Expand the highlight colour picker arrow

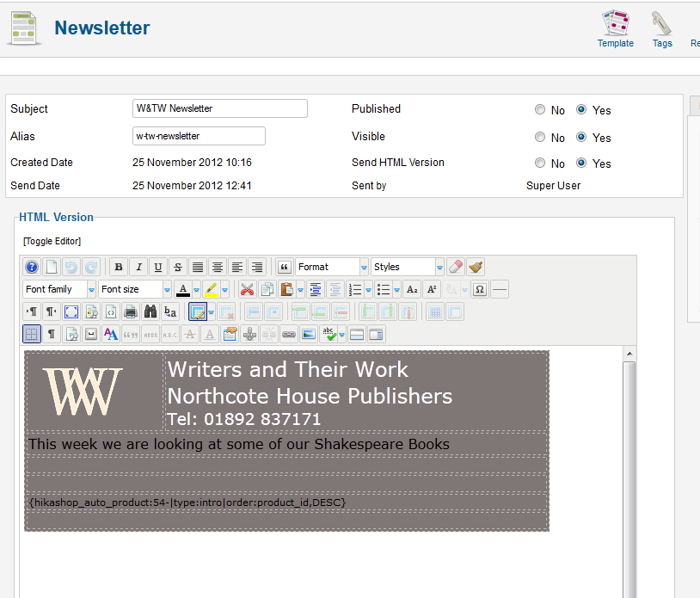coord(225,290)
